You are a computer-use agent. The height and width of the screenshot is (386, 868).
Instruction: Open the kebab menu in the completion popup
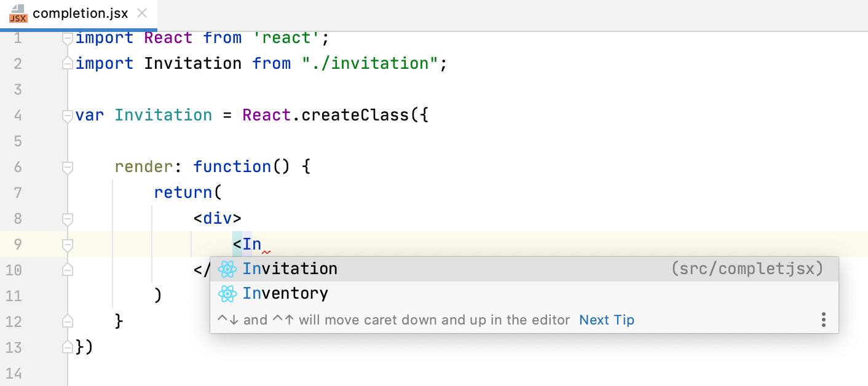[x=823, y=319]
